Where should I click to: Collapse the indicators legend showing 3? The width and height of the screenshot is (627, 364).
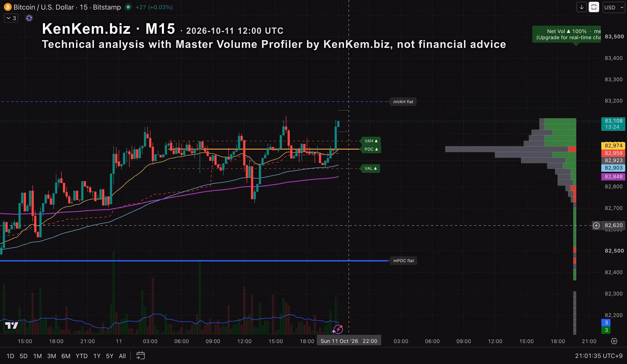(x=11, y=18)
